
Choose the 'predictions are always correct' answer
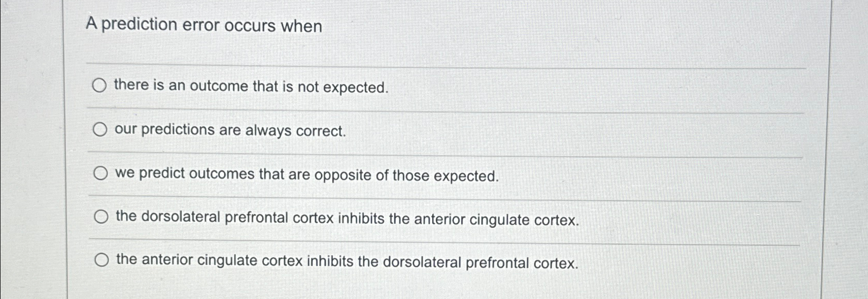coord(230,131)
